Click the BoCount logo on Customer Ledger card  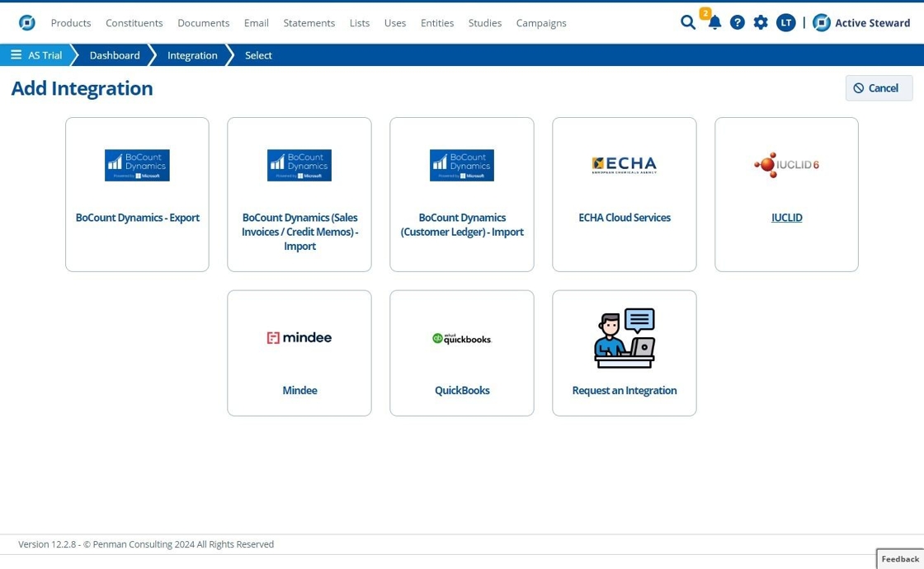pos(462,165)
